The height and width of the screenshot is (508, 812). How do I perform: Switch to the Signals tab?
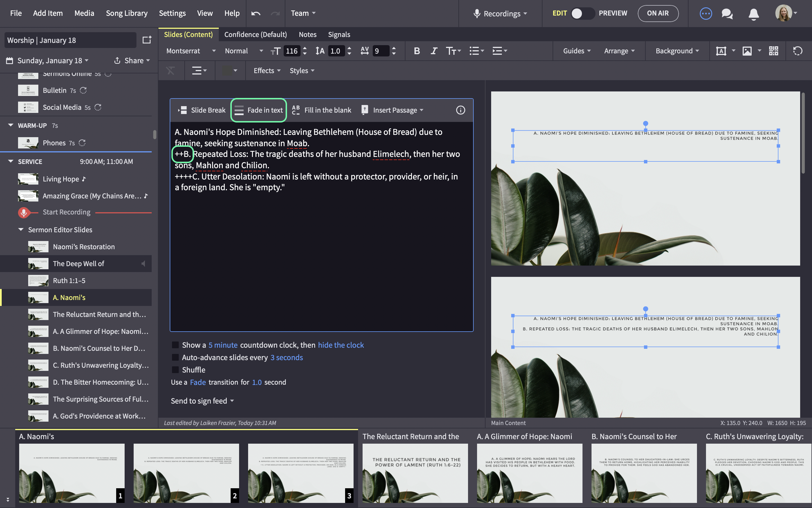click(x=339, y=35)
